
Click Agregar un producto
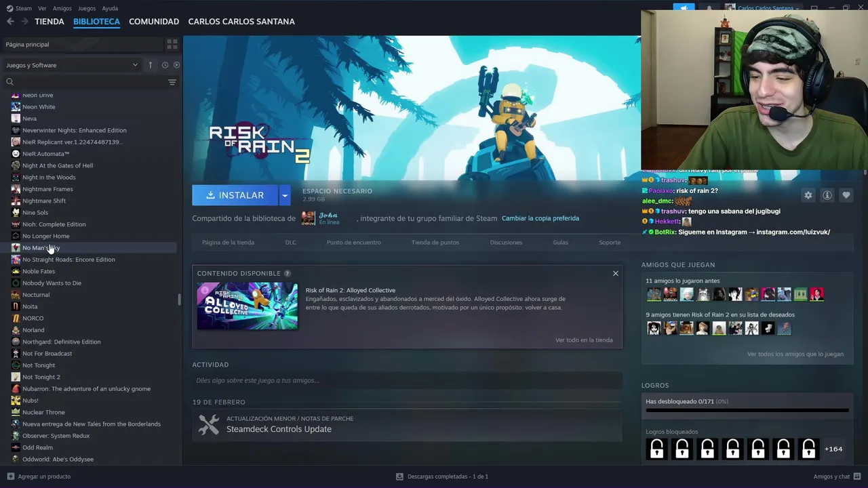click(39, 476)
